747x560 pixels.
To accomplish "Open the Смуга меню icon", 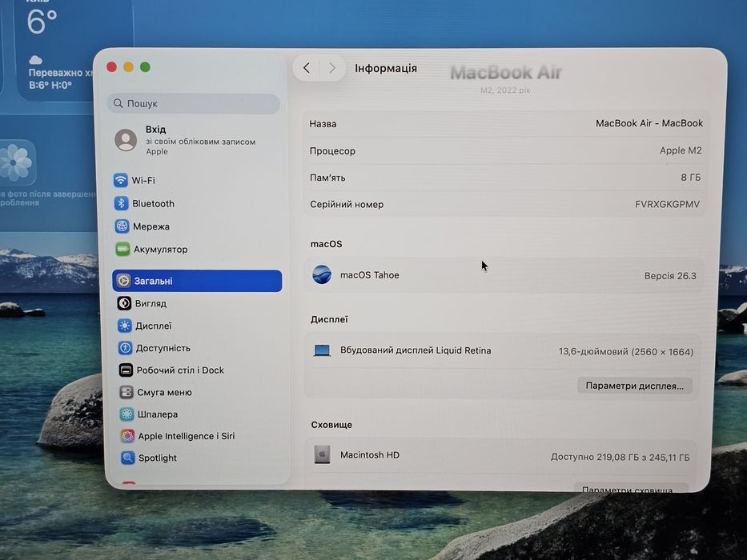I will tap(127, 392).
